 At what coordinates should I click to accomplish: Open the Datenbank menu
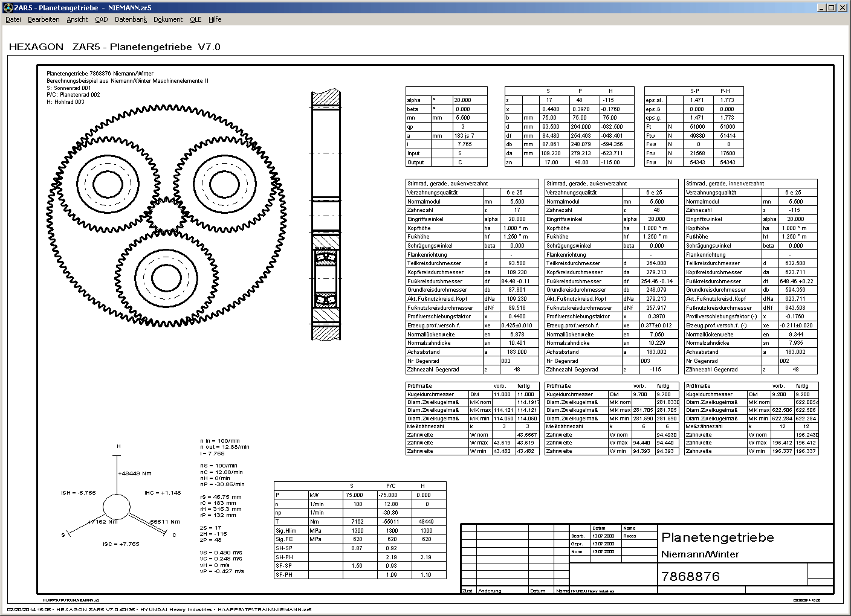pyautogui.click(x=131, y=19)
